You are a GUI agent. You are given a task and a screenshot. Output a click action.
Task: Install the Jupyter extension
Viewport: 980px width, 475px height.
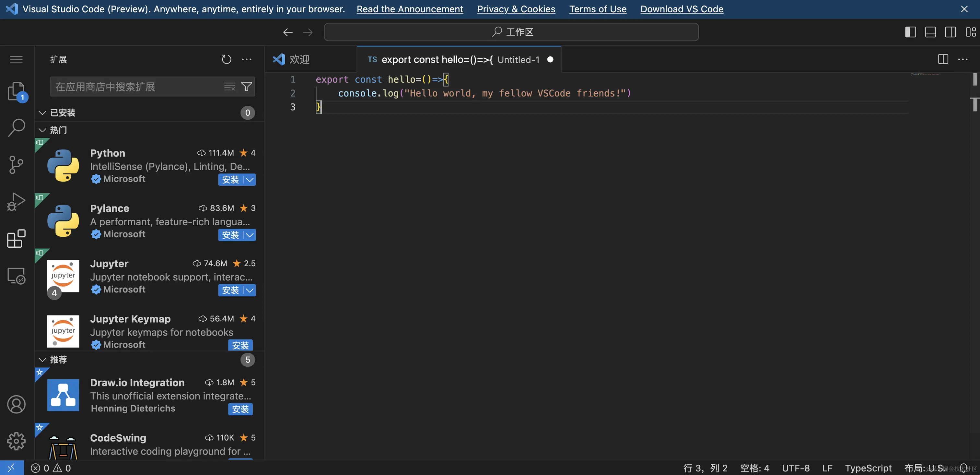230,290
